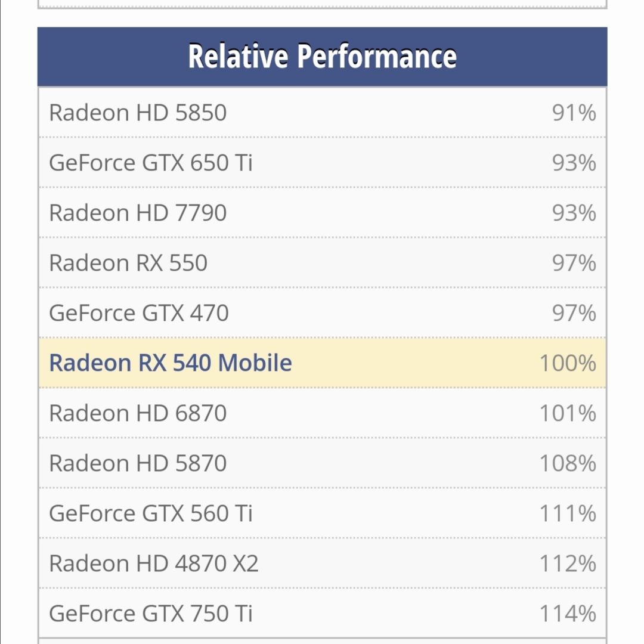Click the 100% value for RX 540 Mobile
The height and width of the screenshot is (644, 644).
567,363
